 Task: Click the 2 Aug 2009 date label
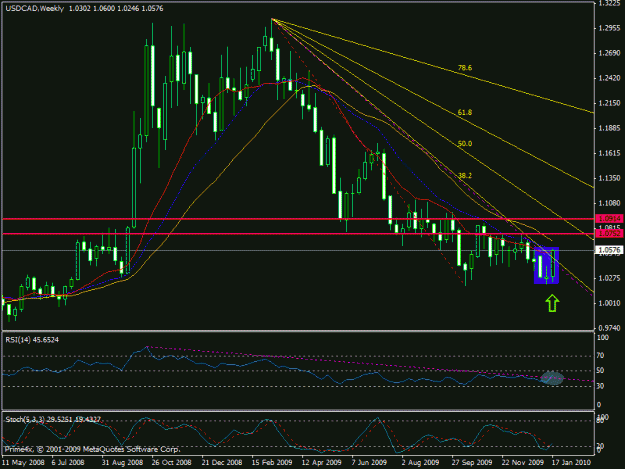point(419,462)
